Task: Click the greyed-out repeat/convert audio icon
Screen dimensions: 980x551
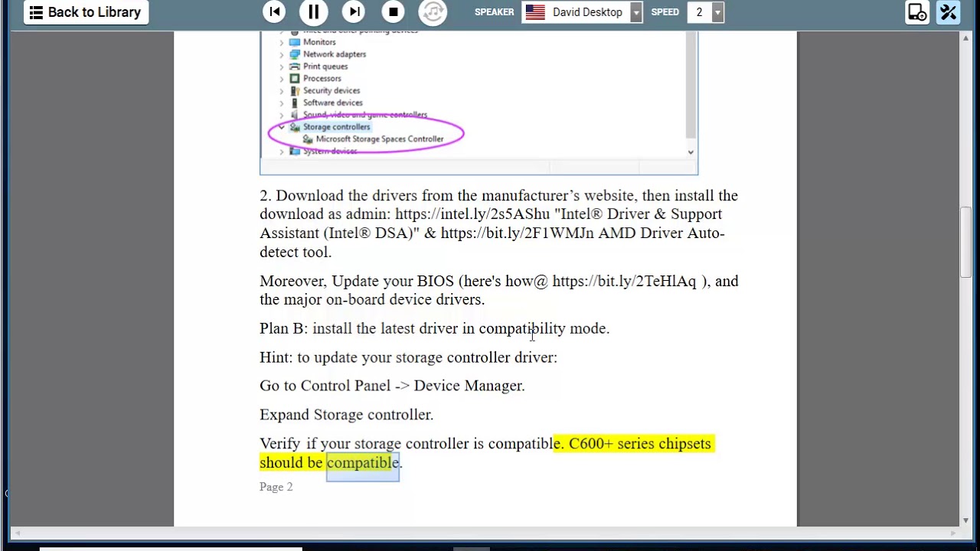Action: coord(433,12)
